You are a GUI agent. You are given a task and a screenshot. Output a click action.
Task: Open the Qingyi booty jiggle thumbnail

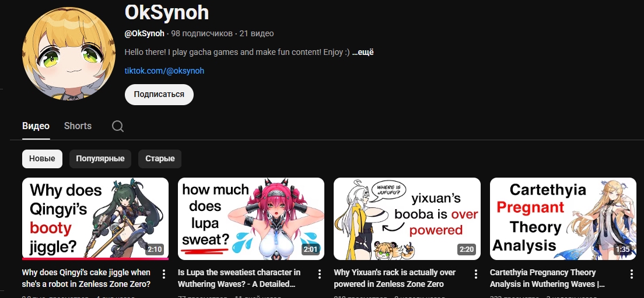click(x=95, y=219)
